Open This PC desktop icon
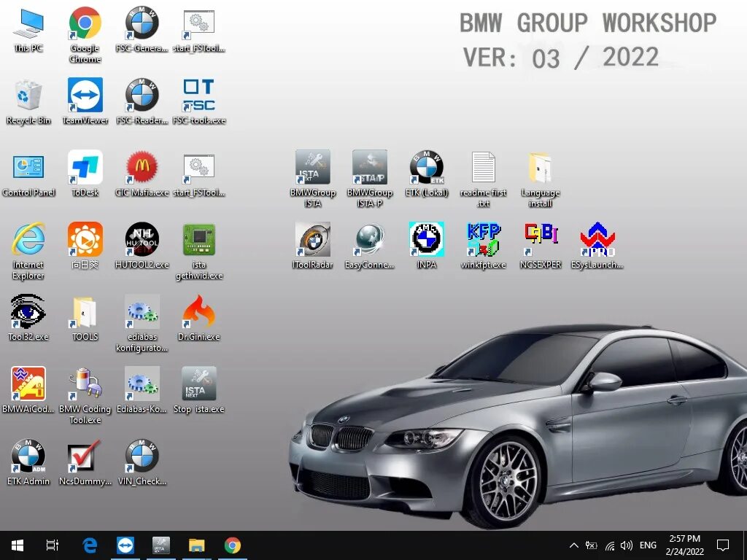 (x=28, y=30)
